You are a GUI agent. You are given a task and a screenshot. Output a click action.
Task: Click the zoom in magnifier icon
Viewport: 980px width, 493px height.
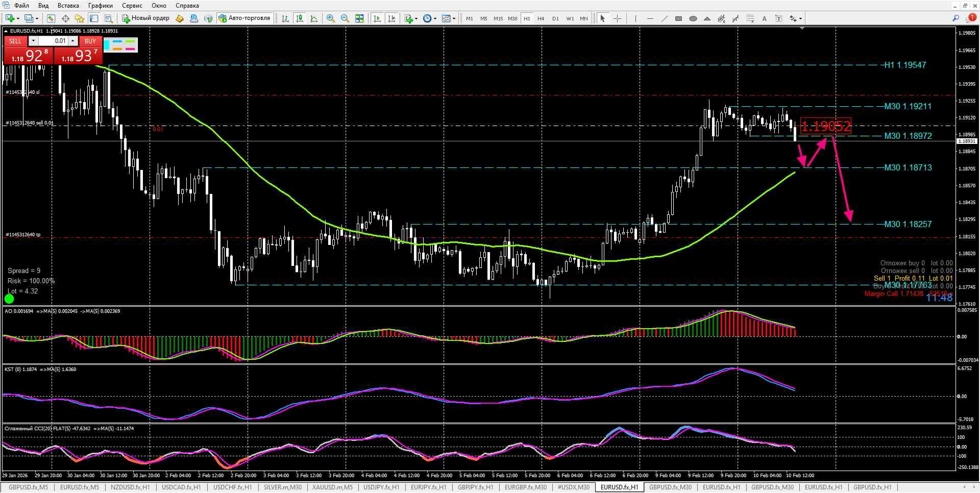coord(331,18)
